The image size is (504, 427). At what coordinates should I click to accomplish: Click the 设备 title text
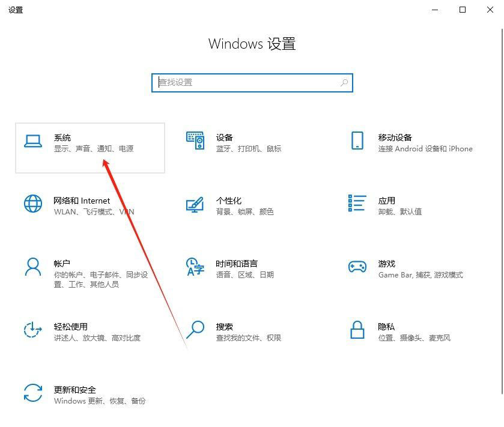coord(224,138)
